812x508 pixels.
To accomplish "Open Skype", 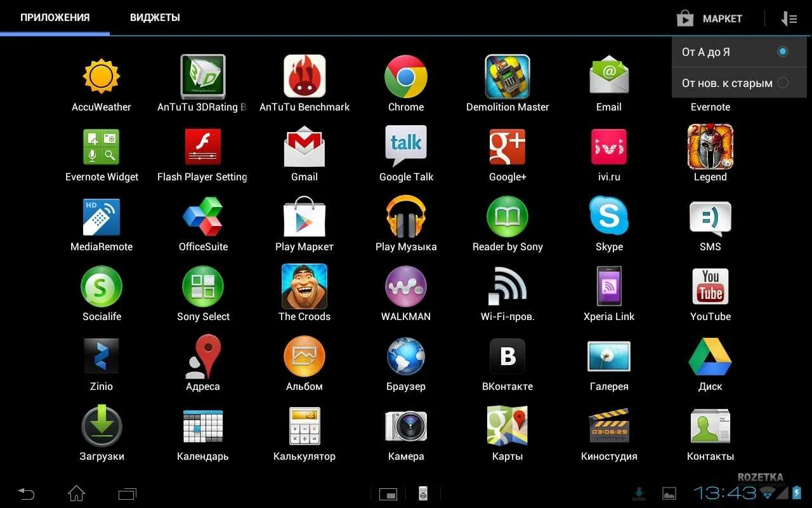I will 609,217.
